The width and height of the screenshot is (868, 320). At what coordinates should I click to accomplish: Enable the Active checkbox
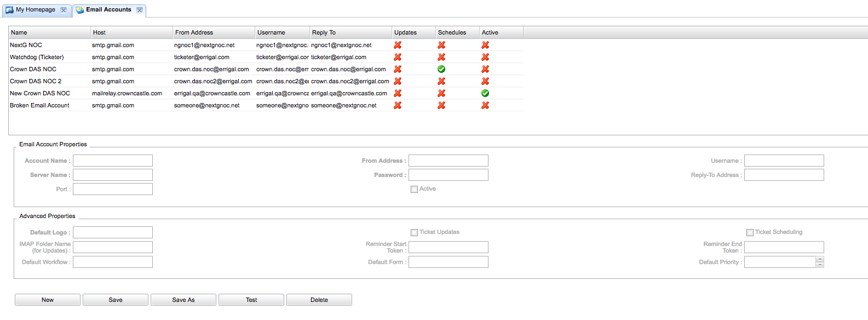click(414, 189)
